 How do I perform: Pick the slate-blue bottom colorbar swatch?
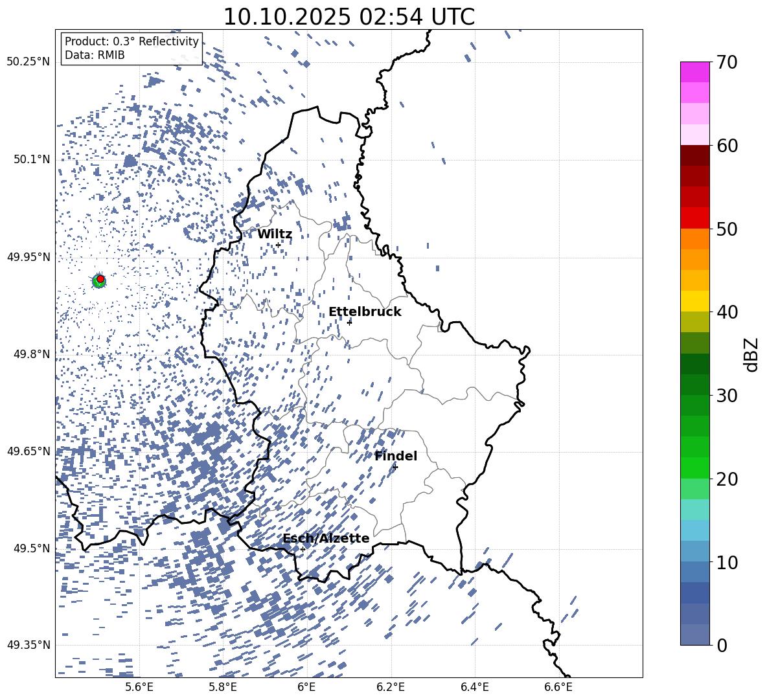(x=694, y=635)
